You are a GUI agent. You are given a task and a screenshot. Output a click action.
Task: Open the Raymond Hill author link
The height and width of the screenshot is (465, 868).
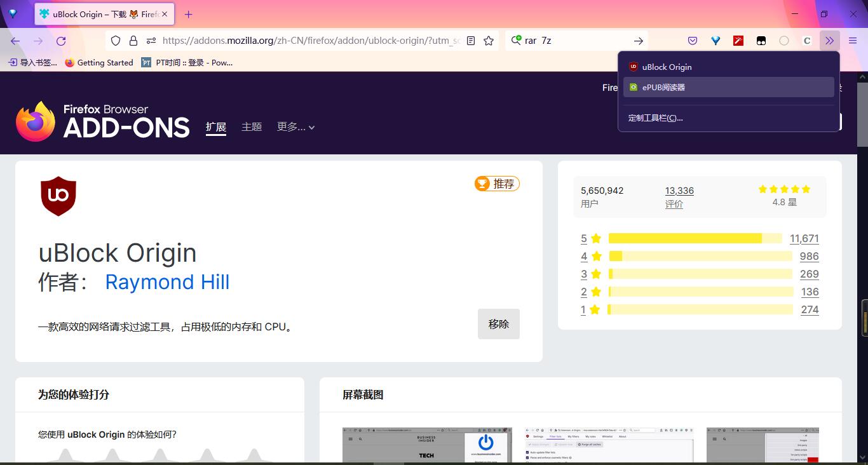pos(167,282)
